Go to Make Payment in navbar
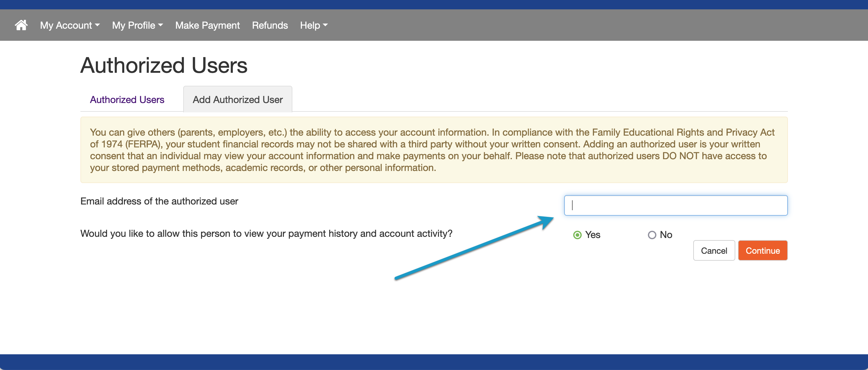Image resolution: width=868 pixels, height=370 pixels. pyautogui.click(x=207, y=25)
